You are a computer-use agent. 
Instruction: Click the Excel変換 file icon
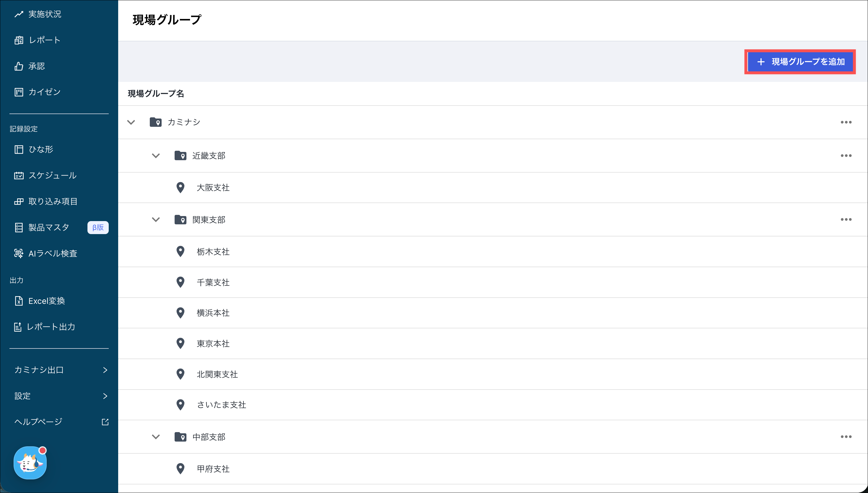click(x=19, y=301)
